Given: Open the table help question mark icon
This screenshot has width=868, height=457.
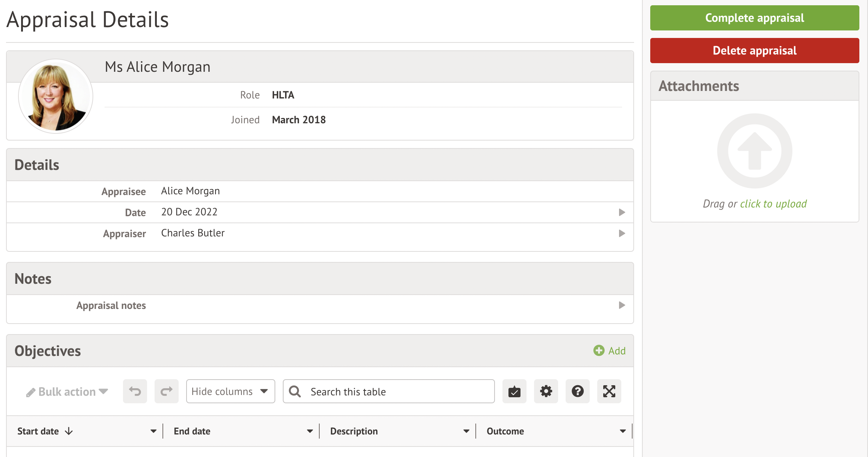Looking at the screenshot, I should pos(577,391).
